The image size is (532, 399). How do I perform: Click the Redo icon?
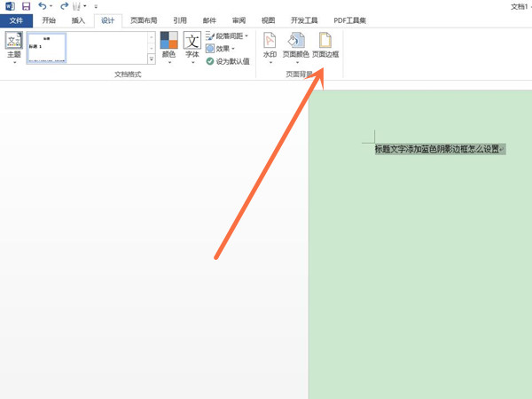pyautogui.click(x=64, y=6)
